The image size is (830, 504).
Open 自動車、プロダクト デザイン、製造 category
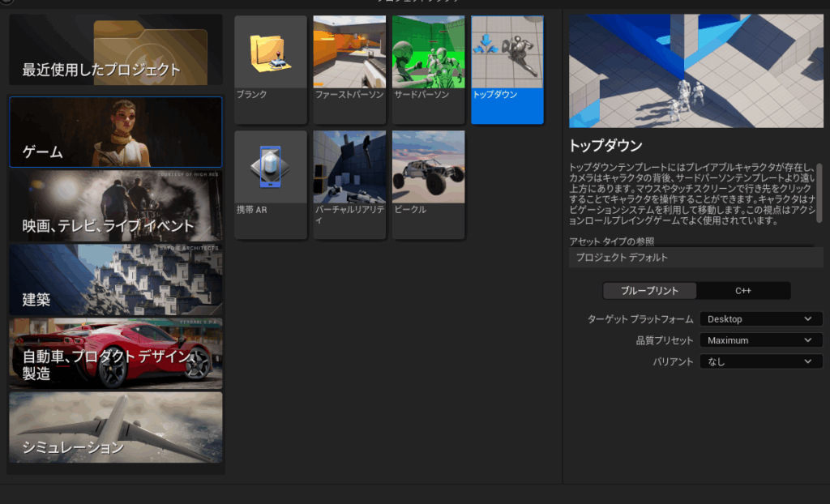pyautogui.click(x=116, y=354)
